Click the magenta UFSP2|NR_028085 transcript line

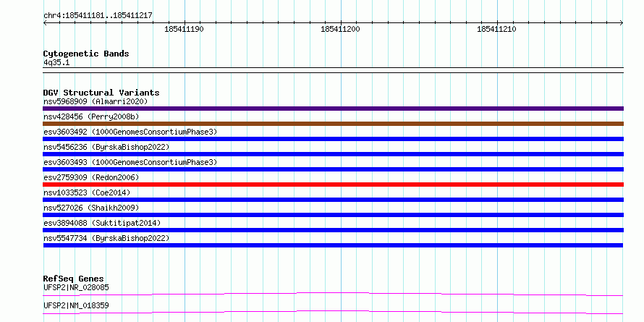tap(333, 293)
